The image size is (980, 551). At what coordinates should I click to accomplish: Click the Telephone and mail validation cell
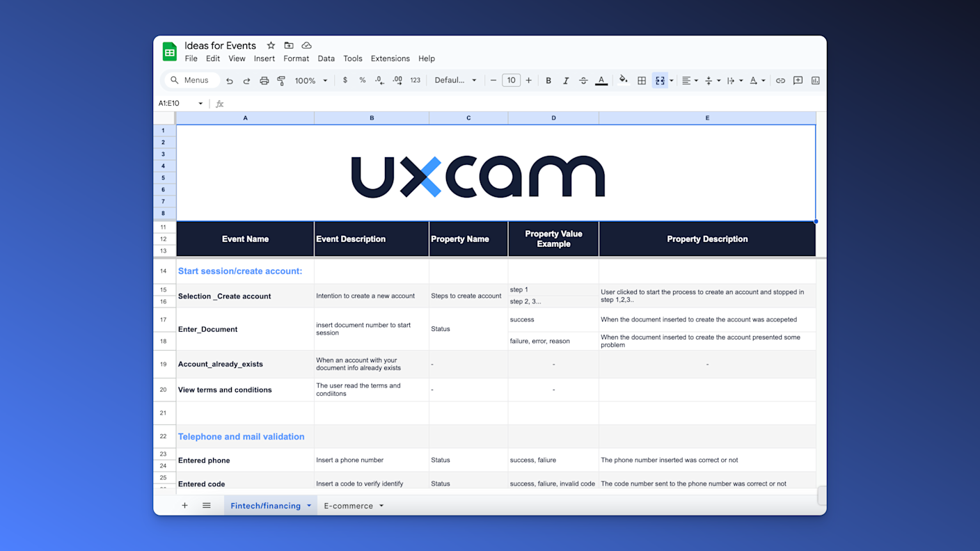click(x=245, y=437)
